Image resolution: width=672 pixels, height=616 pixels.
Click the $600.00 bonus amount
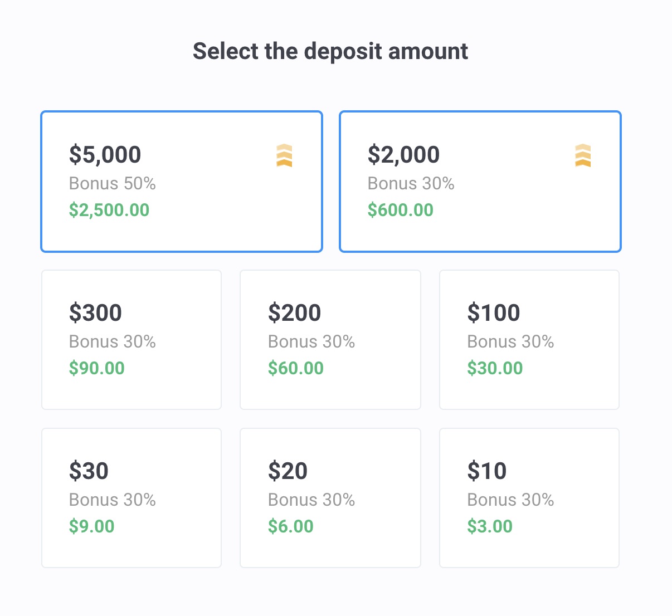pyautogui.click(x=400, y=210)
